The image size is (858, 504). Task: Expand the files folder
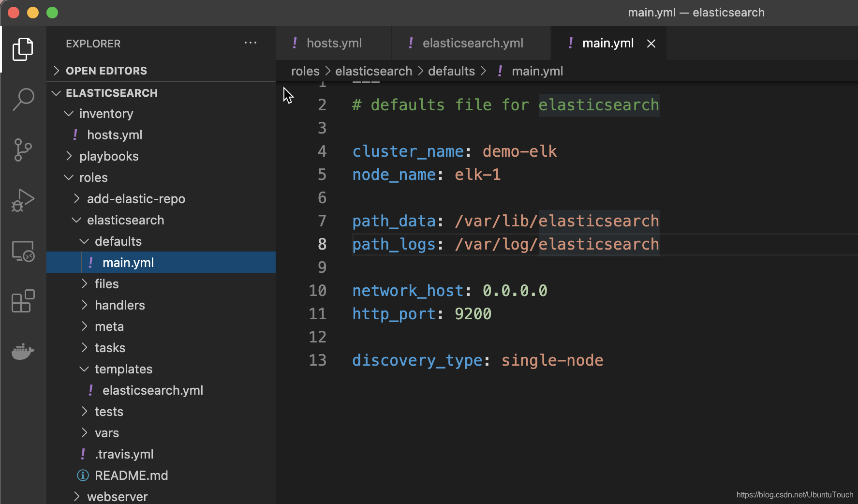click(x=84, y=284)
